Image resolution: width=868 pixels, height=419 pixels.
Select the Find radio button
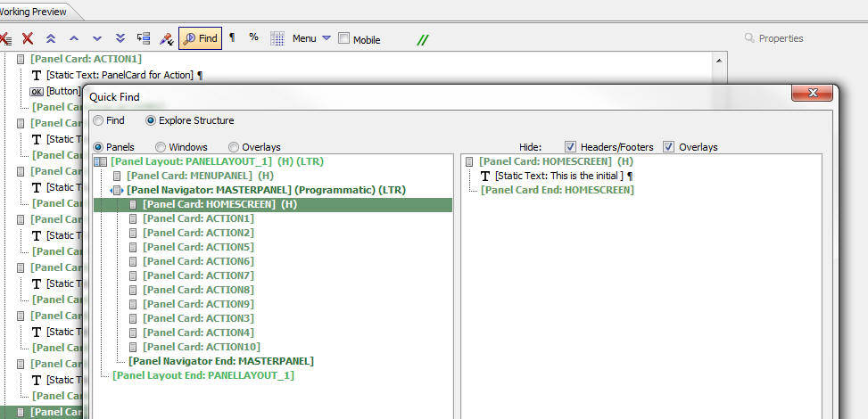98,120
